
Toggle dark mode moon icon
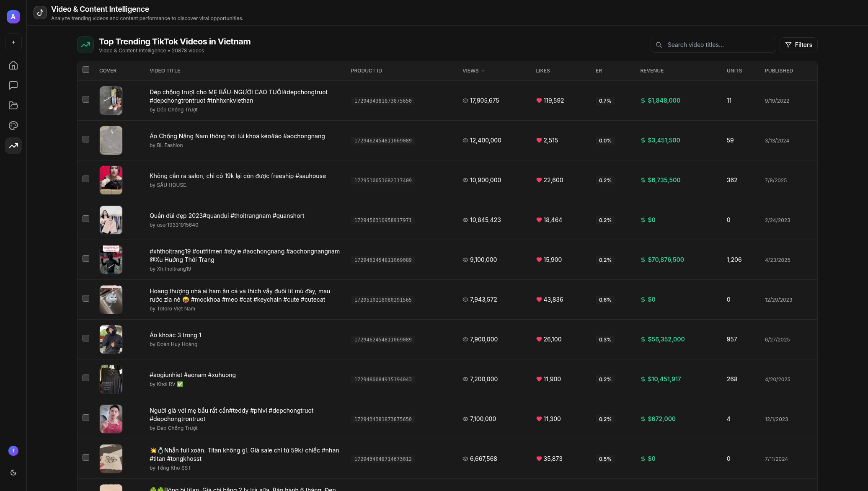13,473
